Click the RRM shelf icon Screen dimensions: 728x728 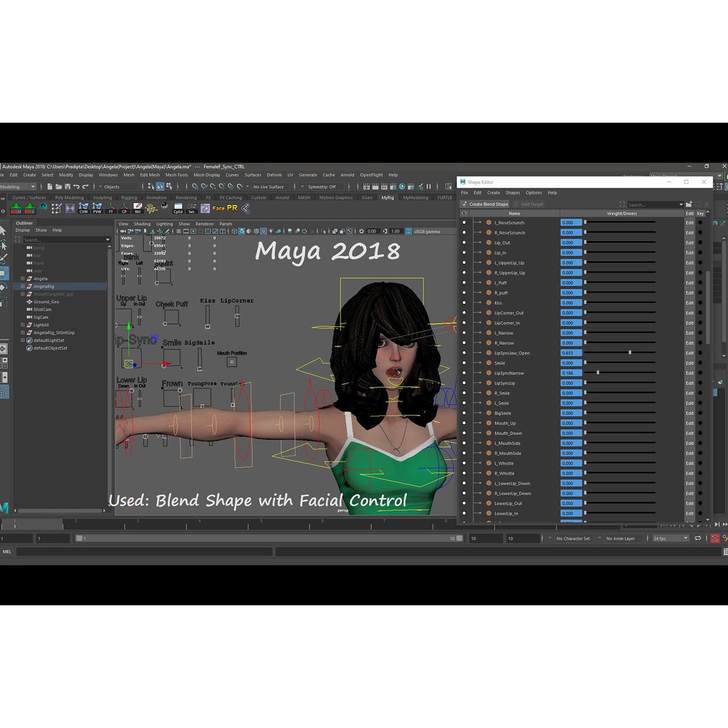point(16,208)
